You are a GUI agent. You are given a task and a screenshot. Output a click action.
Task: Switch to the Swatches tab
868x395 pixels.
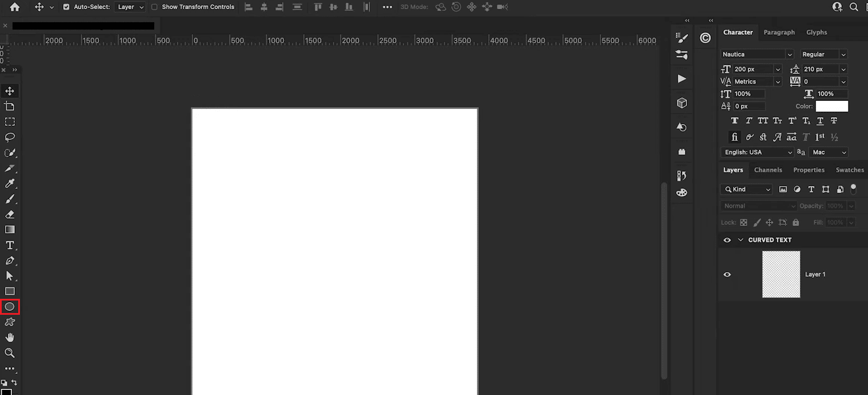point(850,170)
